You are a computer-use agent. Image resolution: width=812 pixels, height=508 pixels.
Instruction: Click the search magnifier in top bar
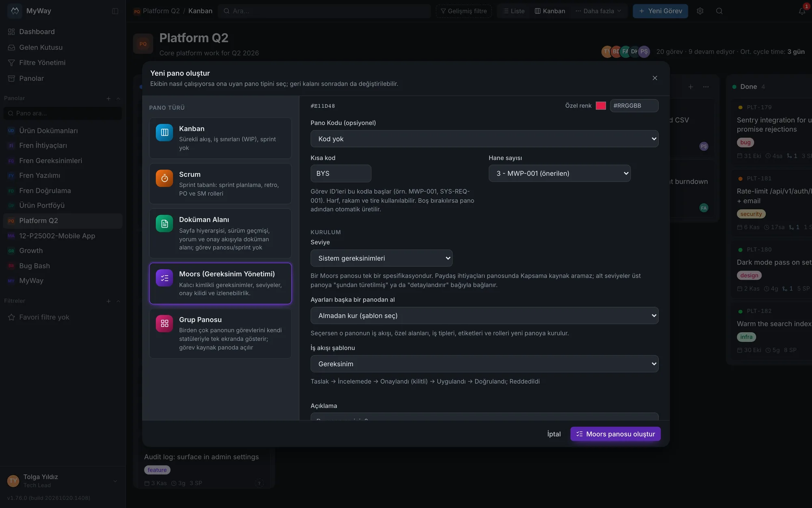(x=719, y=11)
